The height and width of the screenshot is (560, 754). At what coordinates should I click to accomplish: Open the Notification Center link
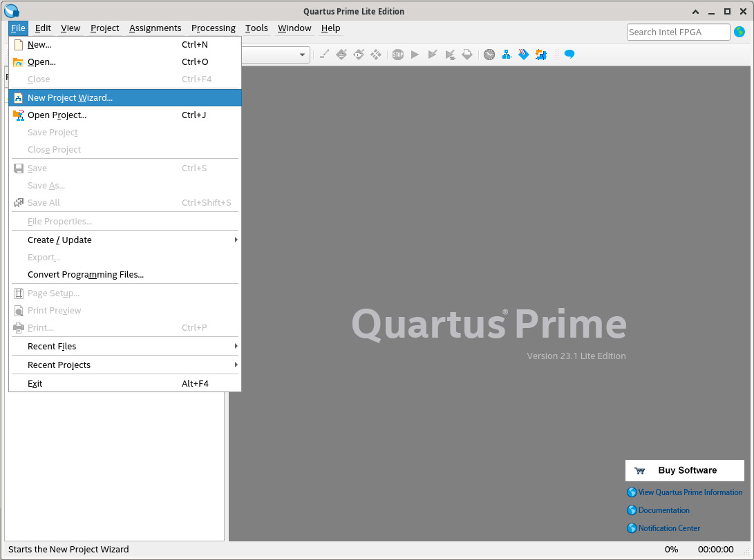click(x=669, y=528)
